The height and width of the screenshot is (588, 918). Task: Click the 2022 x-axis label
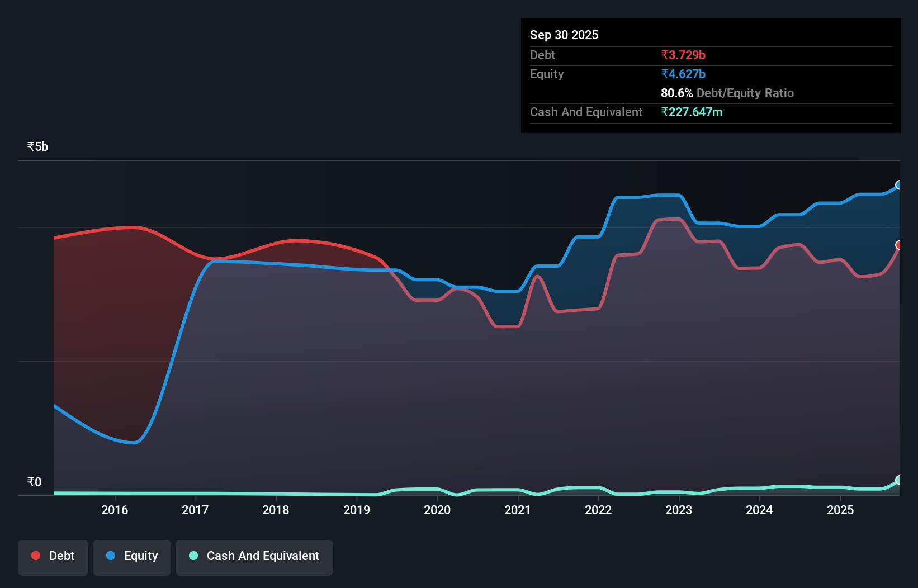(598, 510)
